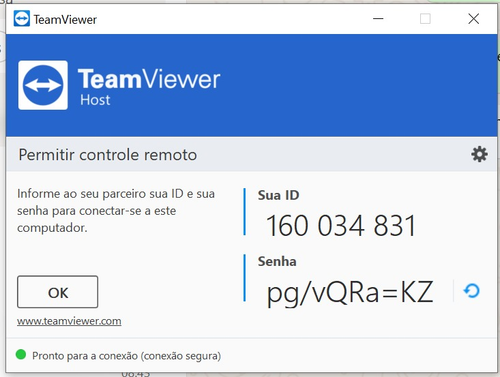Click the OK button

tap(58, 292)
